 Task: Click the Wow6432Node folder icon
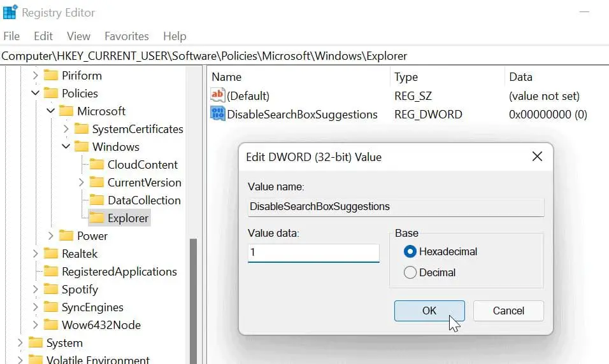coord(51,325)
